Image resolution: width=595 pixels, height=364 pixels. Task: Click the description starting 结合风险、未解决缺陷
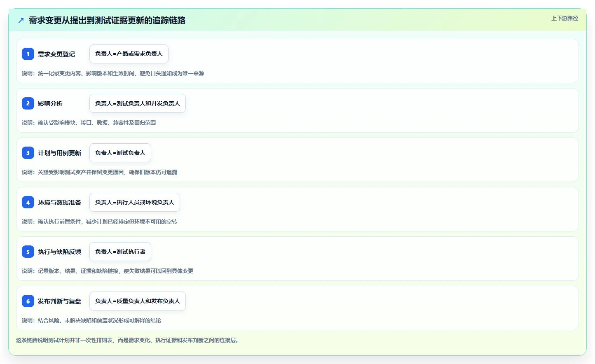click(x=91, y=320)
